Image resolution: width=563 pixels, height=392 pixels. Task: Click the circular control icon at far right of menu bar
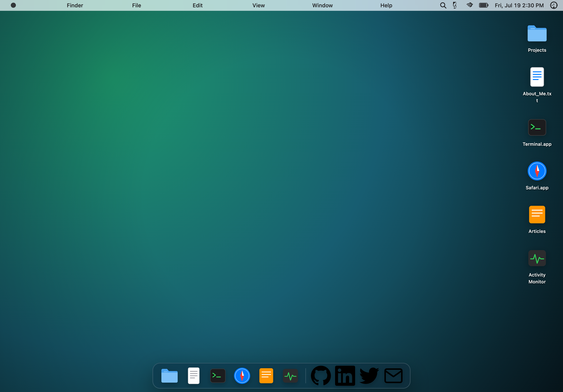[x=554, y=5]
